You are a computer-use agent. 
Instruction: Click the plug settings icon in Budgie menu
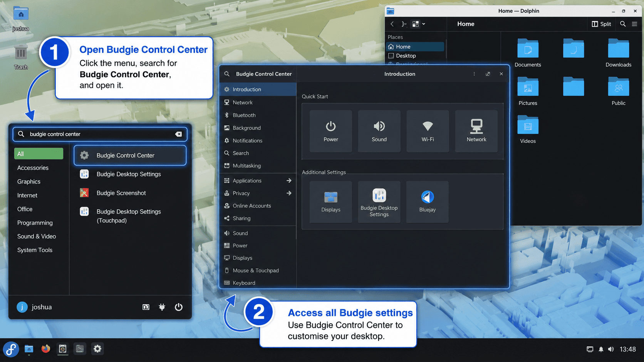[x=162, y=307]
